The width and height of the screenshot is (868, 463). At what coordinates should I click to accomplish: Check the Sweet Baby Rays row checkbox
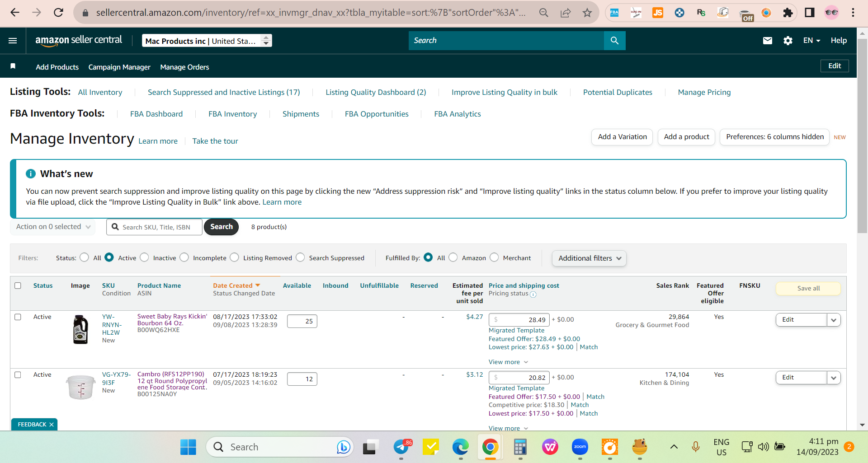click(x=18, y=317)
